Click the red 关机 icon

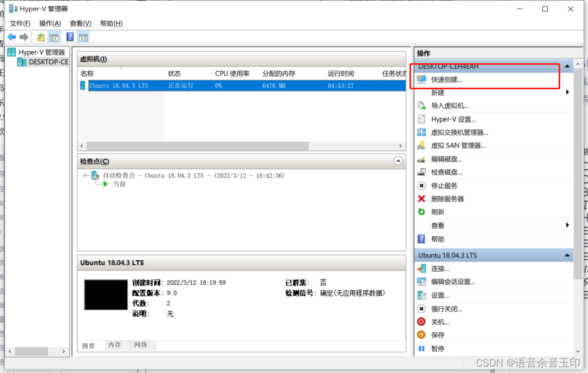[421, 322]
